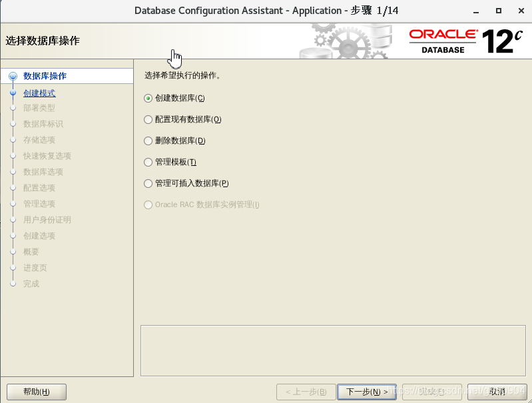Click the 数据库操作 step indicator icon
This screenshot has width=532, height=403.
tap(13, 76)
